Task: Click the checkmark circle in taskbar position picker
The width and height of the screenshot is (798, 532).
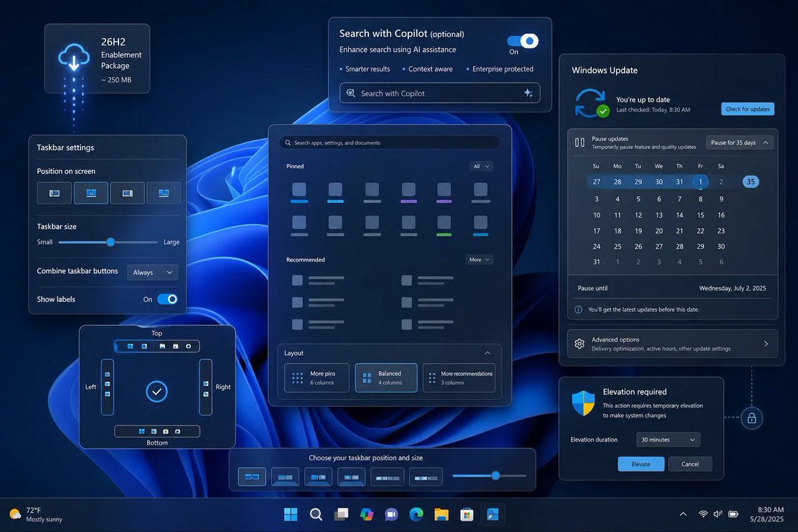Action: point(157,392)
